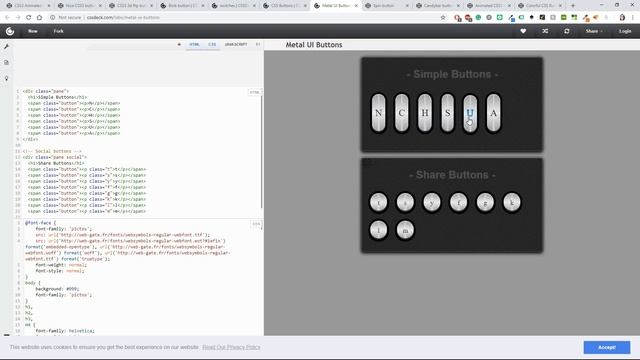Click the icon right of JAVASCRIPT tab
The width and height of the screenshot is (640, 360).
[258, 44]
